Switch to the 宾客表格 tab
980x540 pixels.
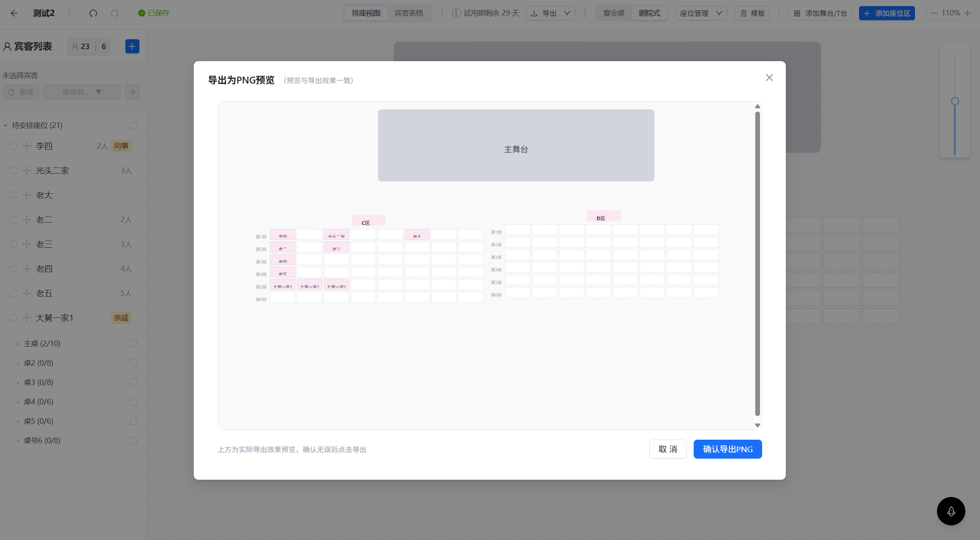coord(409,13)
